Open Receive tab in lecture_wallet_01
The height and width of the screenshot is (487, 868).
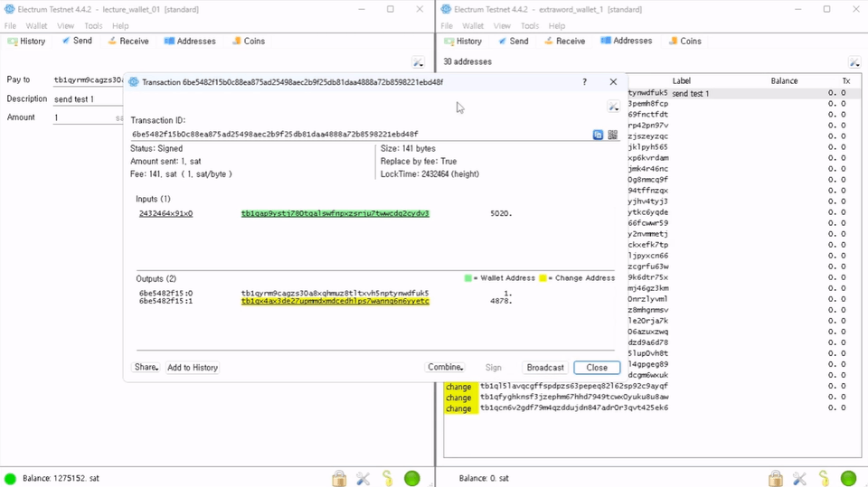[x=128, y=41]
